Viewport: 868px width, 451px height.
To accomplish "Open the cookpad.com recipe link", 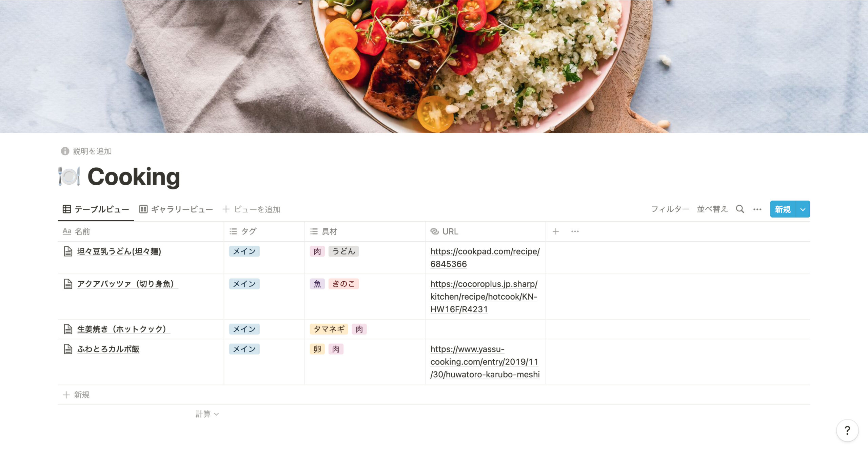I will [485, 258].
